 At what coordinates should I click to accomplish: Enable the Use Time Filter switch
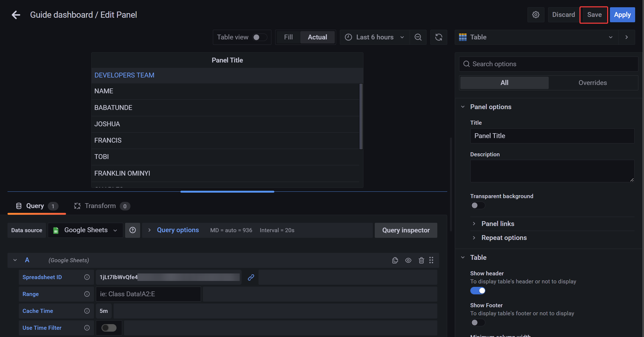point(109,328)
